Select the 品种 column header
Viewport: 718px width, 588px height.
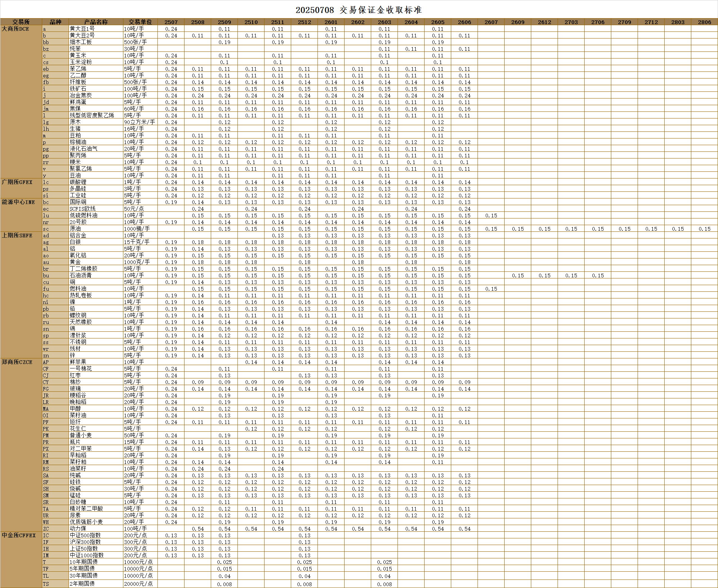(56, 22)
